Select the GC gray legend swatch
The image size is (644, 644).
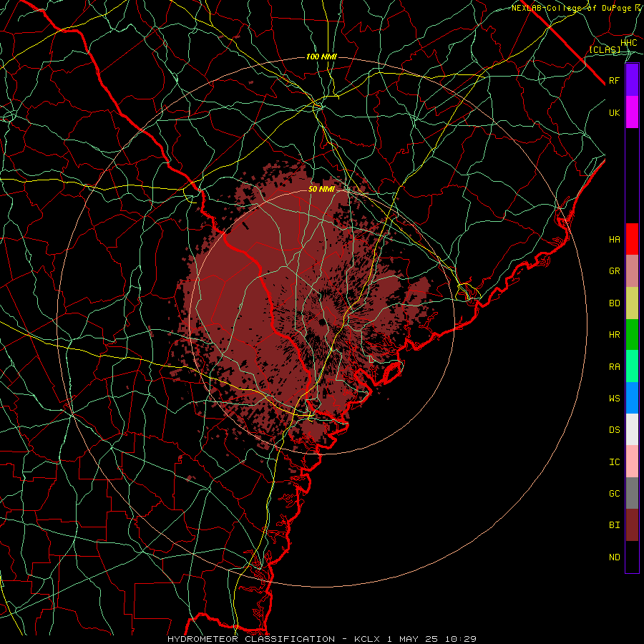(x=632, y=493)
